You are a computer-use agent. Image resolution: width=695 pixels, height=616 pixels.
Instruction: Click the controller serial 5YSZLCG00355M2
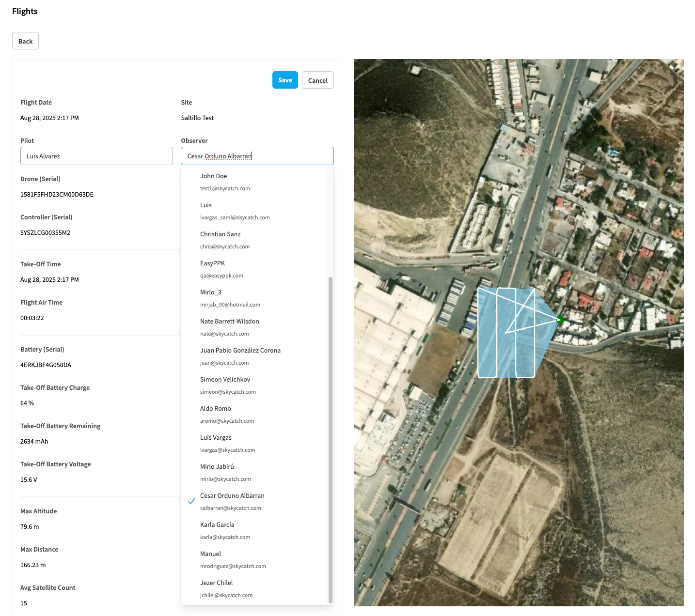click(x=45, y=232)
